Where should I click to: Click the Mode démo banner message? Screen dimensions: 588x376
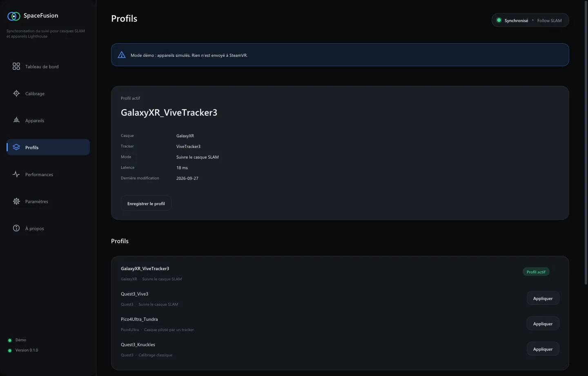click(189, 55)
